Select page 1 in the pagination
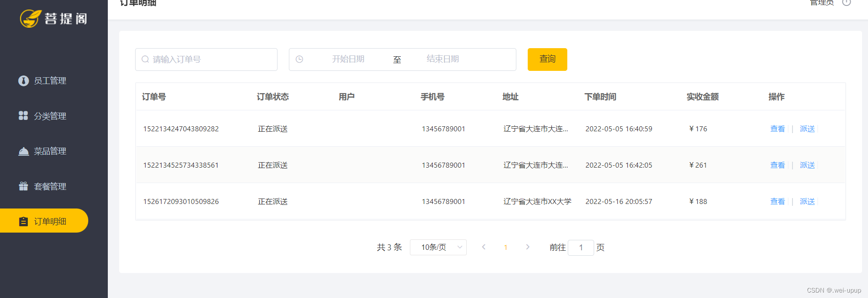The height and width of the screenshot is (298, 868). (x=505, y=248)
